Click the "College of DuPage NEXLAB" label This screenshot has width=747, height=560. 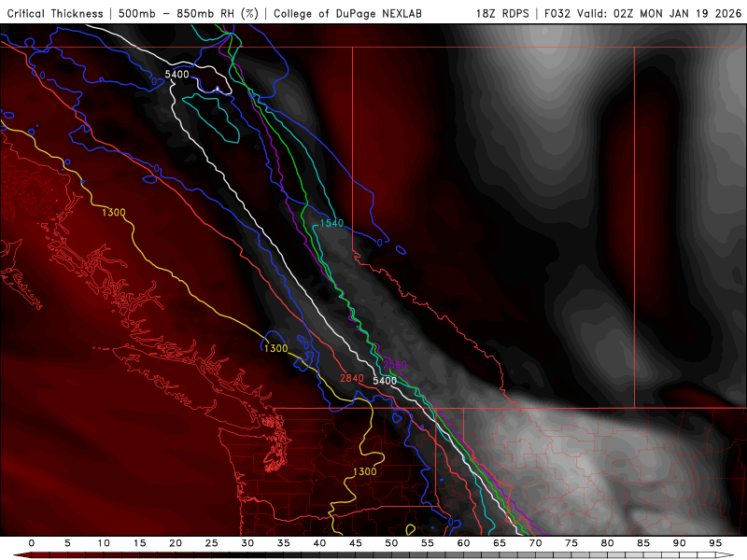[347, 13]
